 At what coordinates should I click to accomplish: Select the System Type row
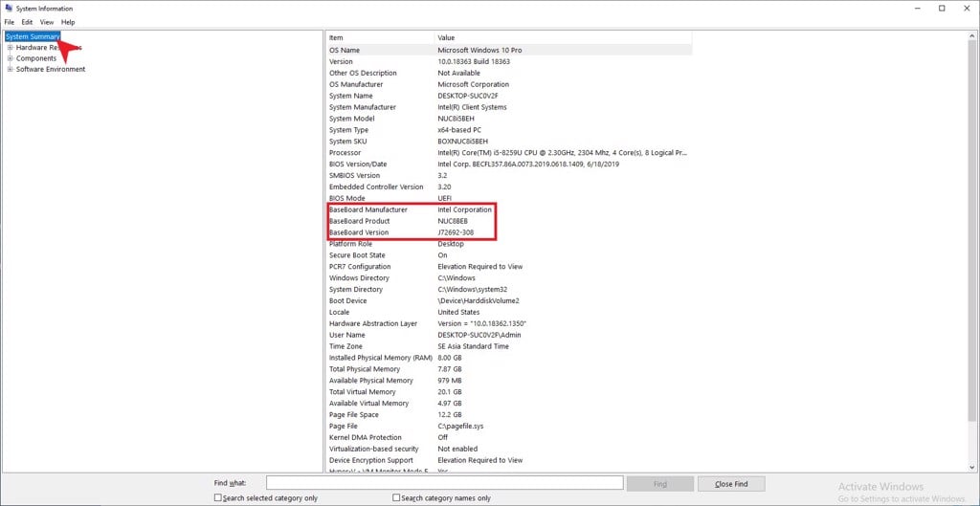509,130
